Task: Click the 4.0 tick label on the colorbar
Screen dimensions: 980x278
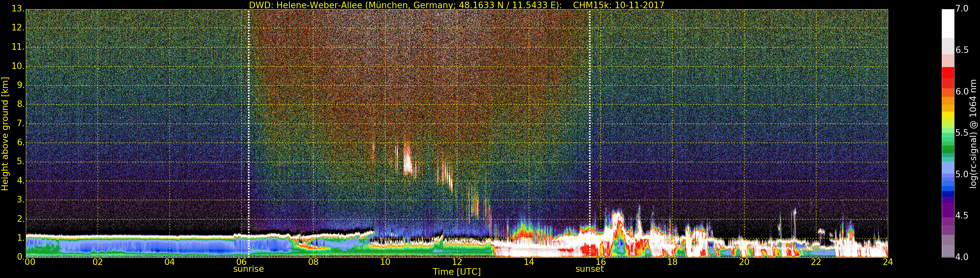Action: 962,257
